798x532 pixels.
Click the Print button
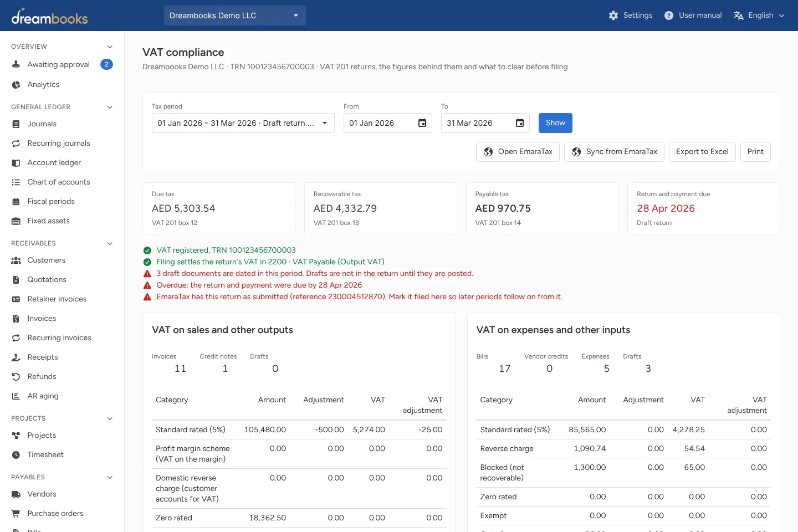click(755, 152)
